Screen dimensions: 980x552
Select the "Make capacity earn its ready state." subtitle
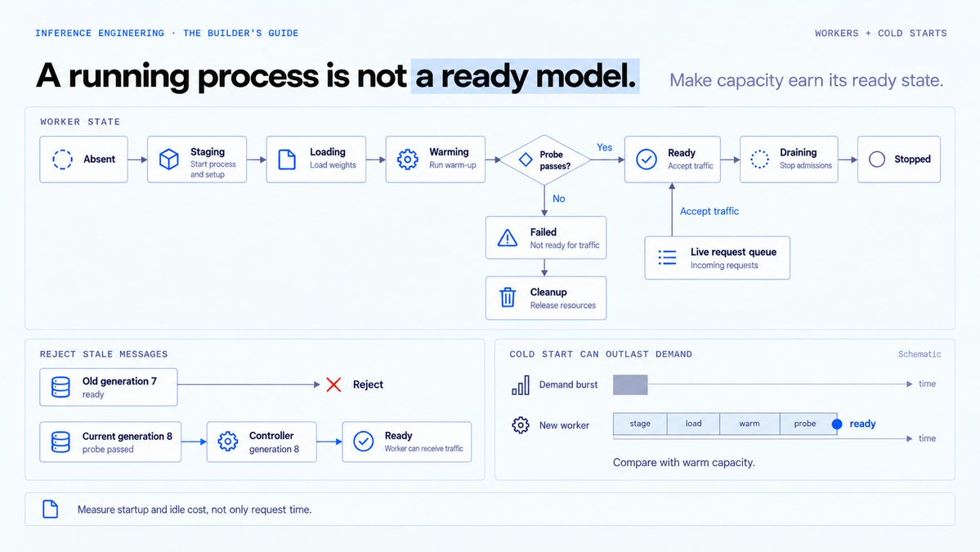[806, 80]
